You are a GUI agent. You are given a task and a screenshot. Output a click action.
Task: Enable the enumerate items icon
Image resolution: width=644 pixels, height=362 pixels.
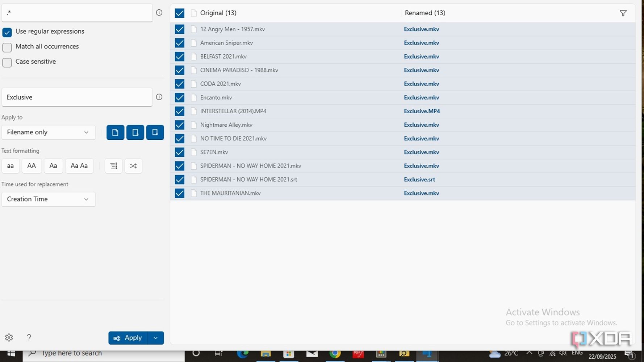(114, 166)
